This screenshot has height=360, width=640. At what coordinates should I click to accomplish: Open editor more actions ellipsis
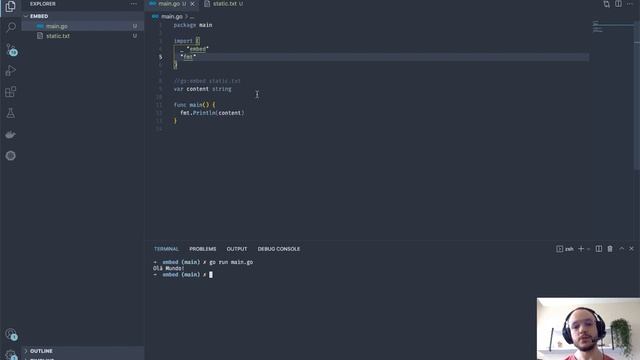tap(630, 4)
